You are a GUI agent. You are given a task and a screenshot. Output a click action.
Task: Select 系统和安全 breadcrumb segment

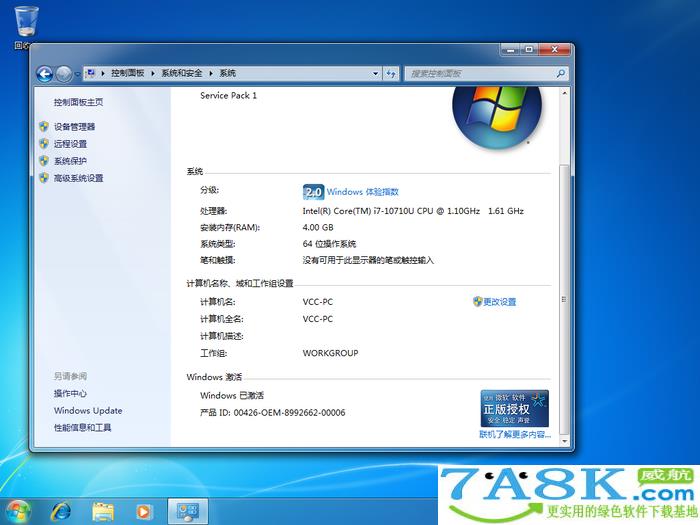click(182, 73)
